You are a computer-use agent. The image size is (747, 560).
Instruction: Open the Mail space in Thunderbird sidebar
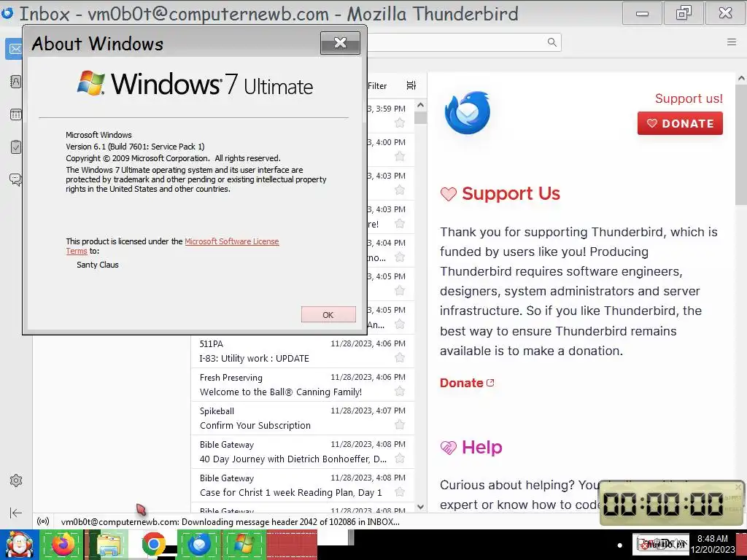[15, 49]
